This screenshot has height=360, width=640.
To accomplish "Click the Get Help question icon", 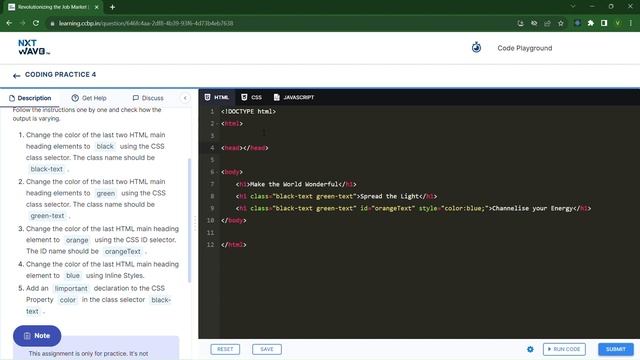I will [75, 98].
